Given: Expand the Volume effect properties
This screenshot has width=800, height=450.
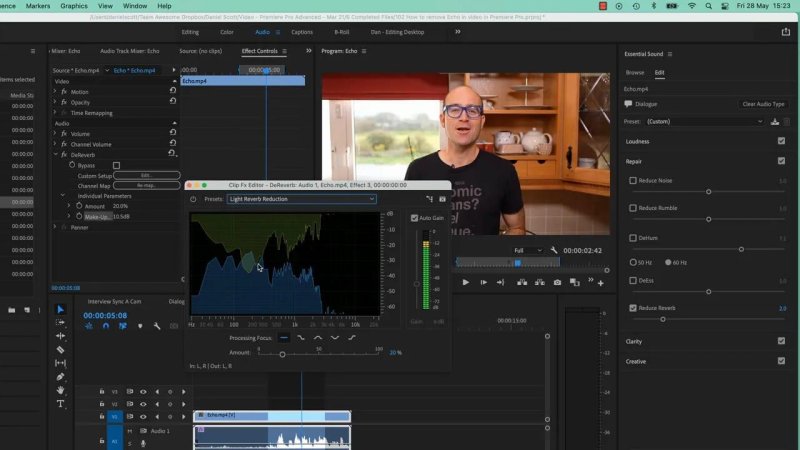Looking at the screenshot, I should pos(55,134).
